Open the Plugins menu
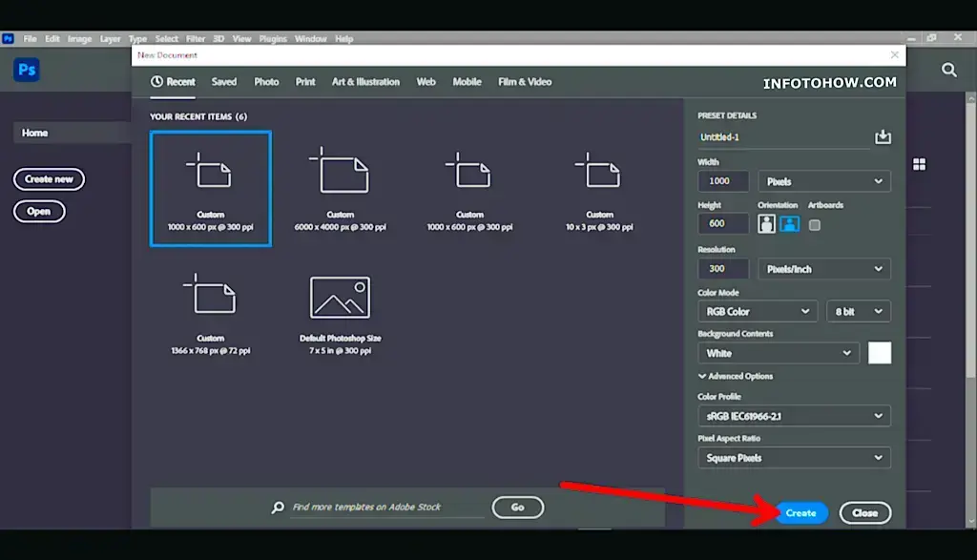977x560 pixels. 272,38
